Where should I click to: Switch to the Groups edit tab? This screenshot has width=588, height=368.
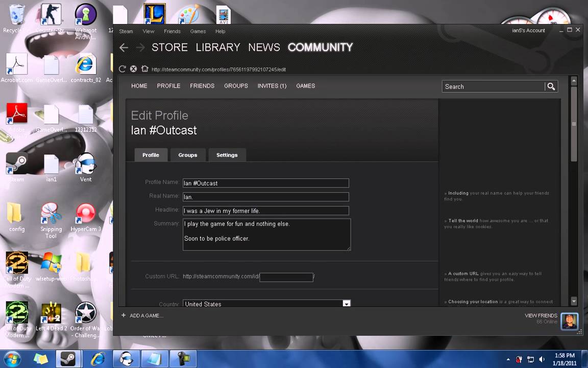pos(188,155)
